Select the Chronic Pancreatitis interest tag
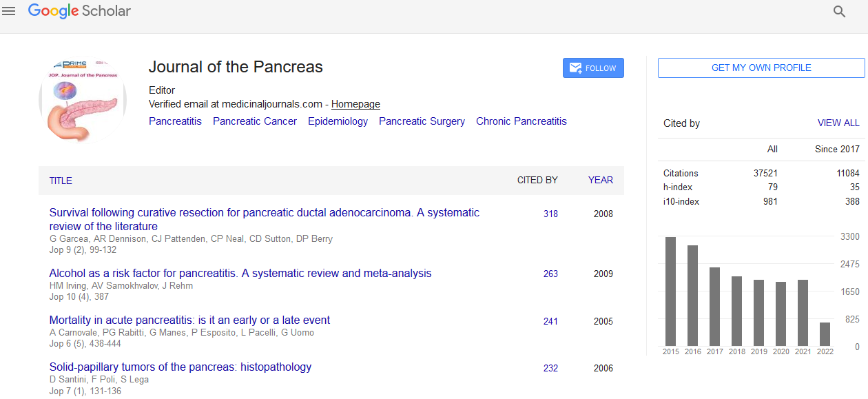The image size is (868, 399). (x=521, y=121)
